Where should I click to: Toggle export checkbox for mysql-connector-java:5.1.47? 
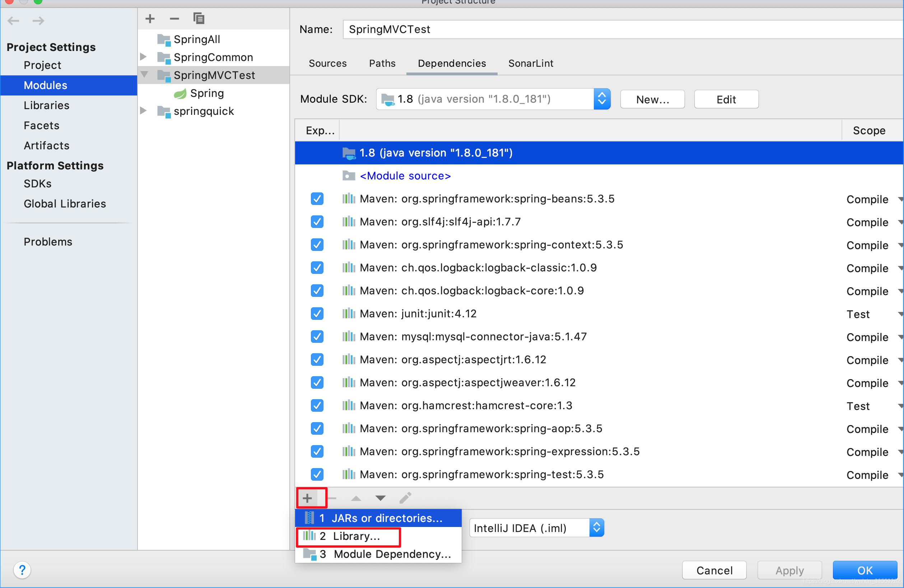tap(317, 337)
